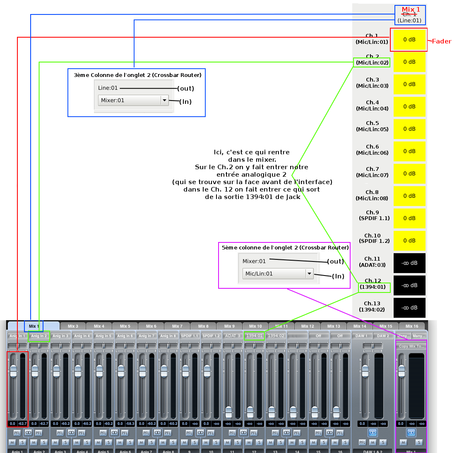476x453 pixels.
Task: Solo the Anlg 6 channel
Action: (130, 442)
